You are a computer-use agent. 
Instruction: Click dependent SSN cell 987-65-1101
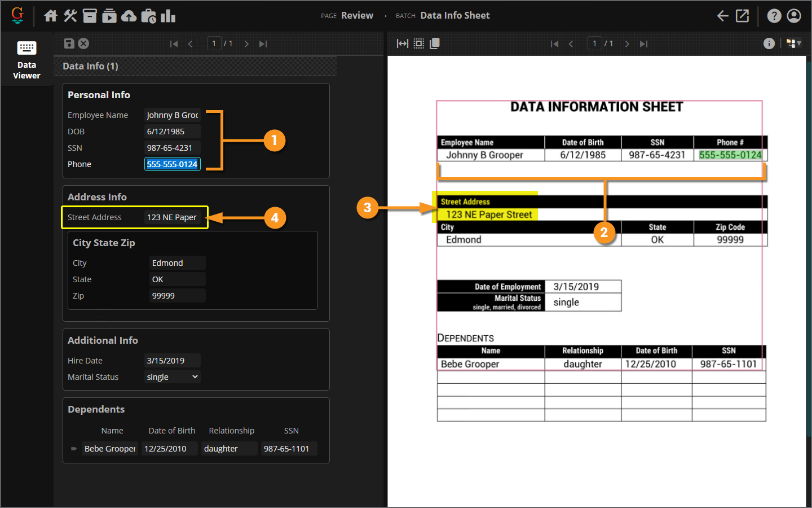point(289,449)
